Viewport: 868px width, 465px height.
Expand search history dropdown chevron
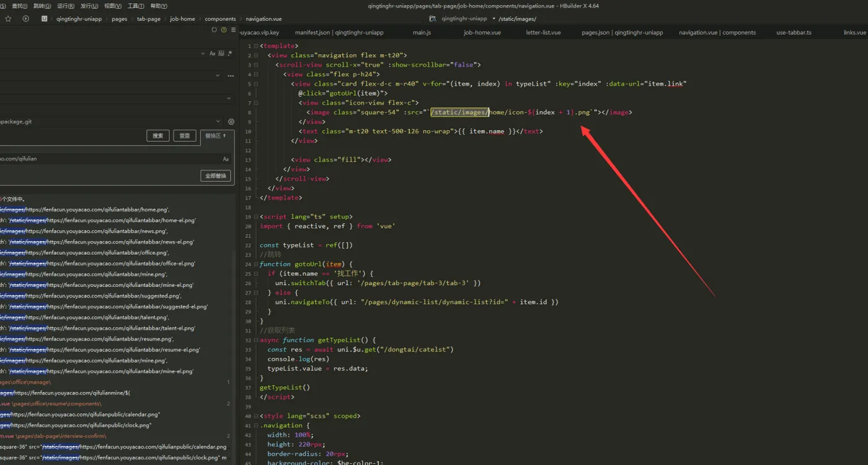click(x=203, y=54)
